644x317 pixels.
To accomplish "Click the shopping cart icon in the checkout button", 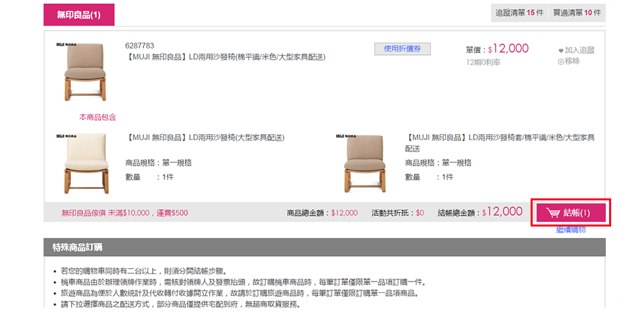I will point(553,213).
